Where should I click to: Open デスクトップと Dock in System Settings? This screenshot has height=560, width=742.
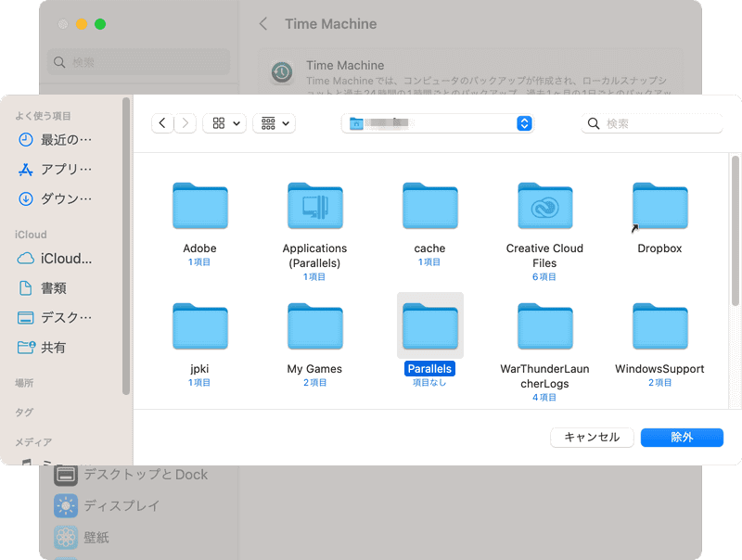(132, 475)
